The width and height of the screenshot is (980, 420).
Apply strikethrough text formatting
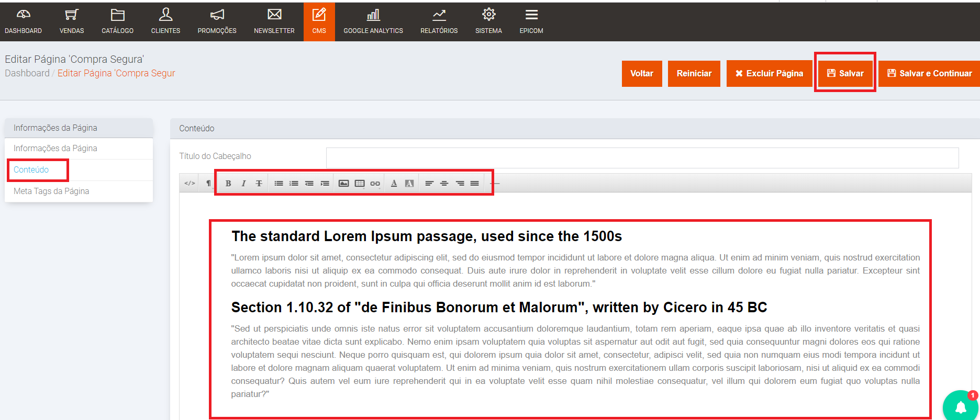[259, 184]
